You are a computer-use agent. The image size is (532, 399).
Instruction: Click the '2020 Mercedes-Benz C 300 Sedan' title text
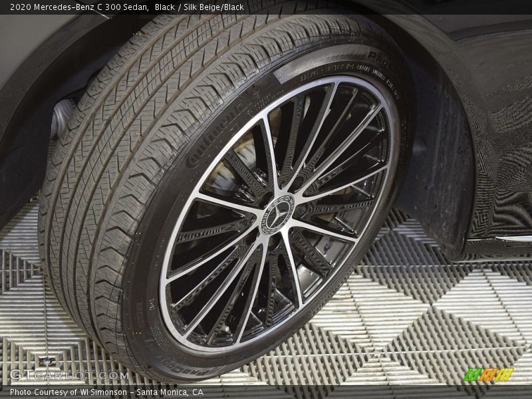click(x=79, y=7)
